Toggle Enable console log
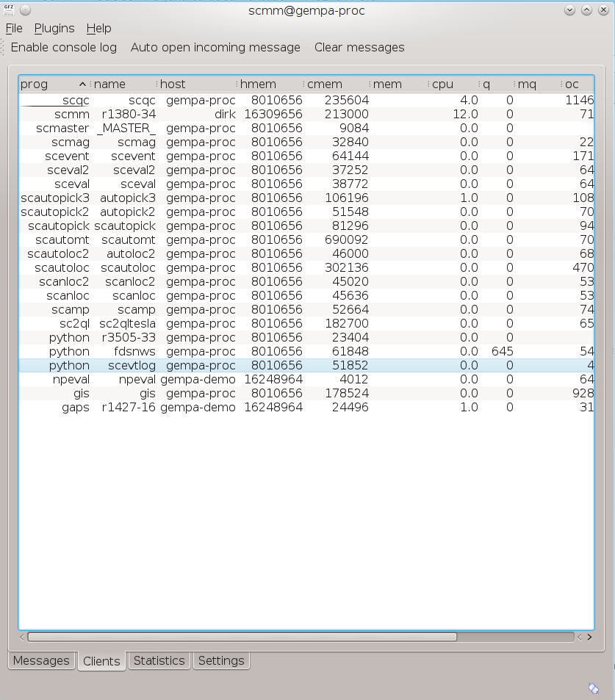 point(63,48)
